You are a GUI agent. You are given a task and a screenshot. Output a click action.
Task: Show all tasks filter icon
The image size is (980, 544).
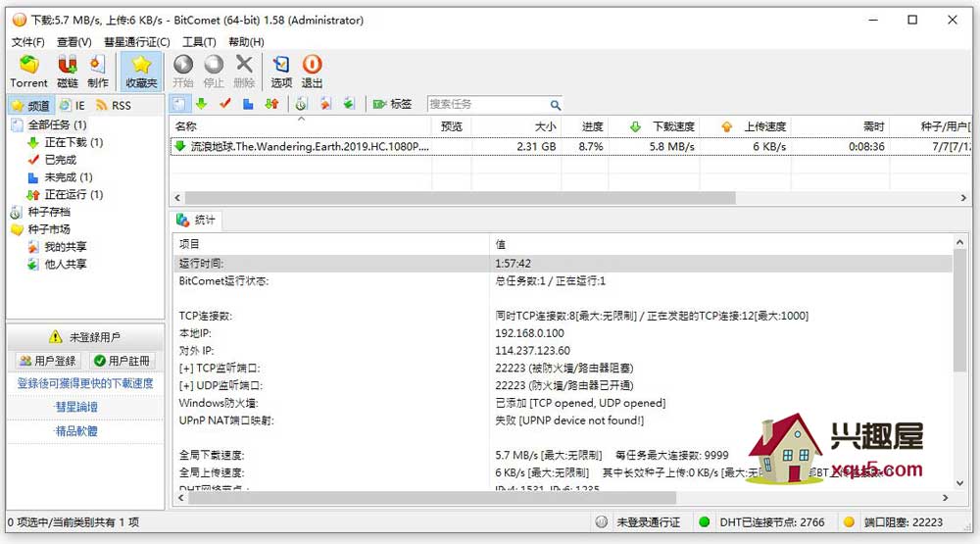pos(178,104)
